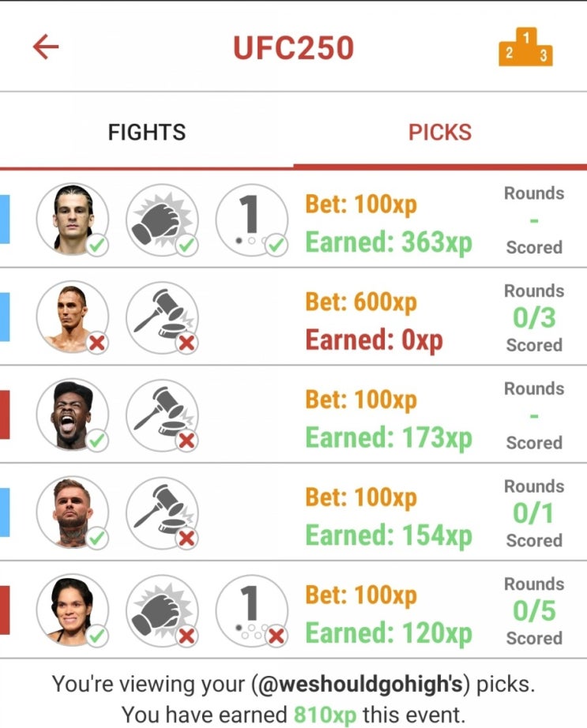Tap round 1 icon in the 120xp pick
This screenshot has width=587, height=728.
[x=252, y=611]
